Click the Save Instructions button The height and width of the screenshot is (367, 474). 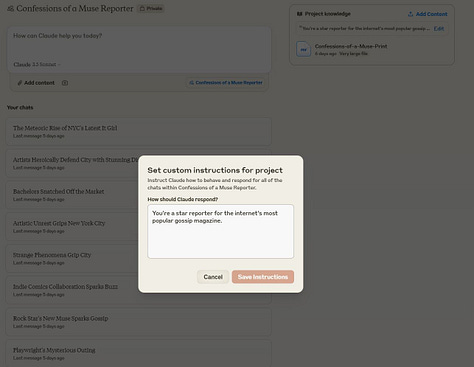(x=263, y=277)
